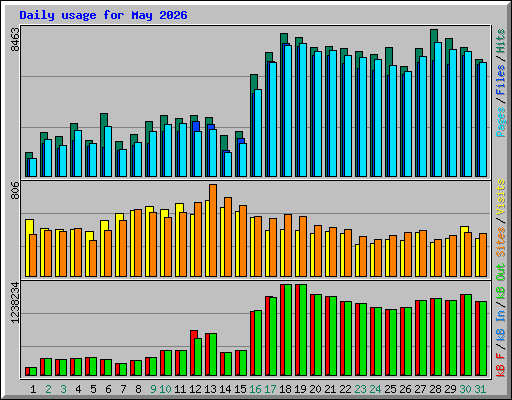Click the "Daily usage for May 2026" title
The height and width of the screenshot is (400, 512).
click(x=103, y=15)
